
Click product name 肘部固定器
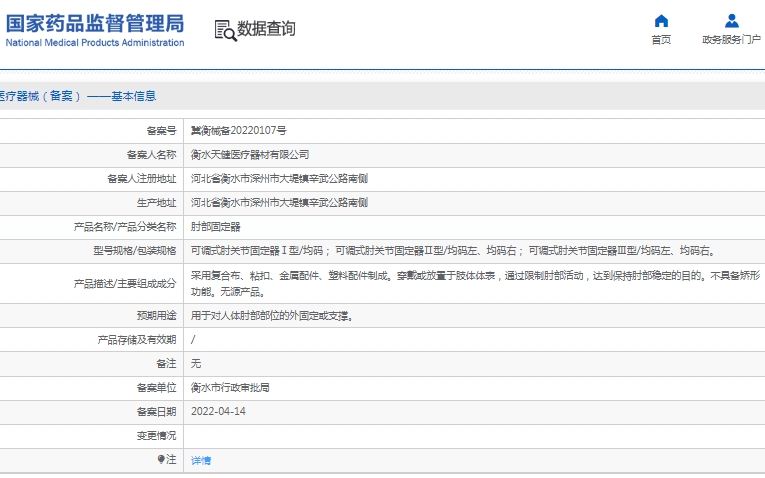point(215,227)
